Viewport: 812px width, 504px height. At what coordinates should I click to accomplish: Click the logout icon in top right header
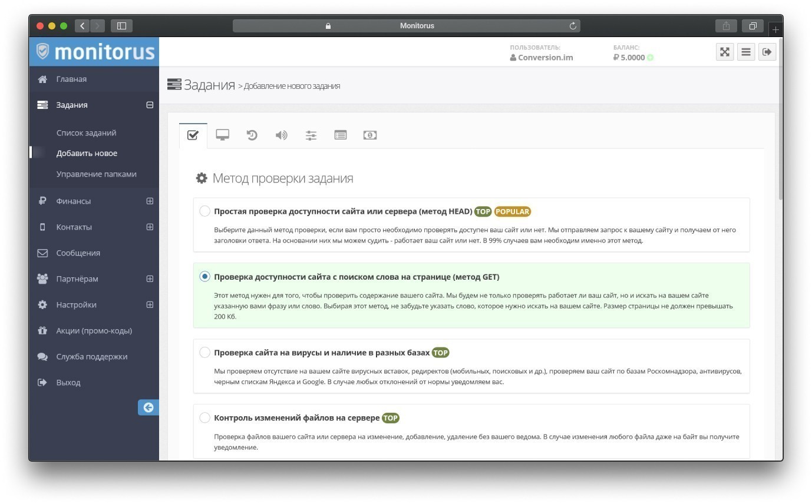click(x=767, y=52)
